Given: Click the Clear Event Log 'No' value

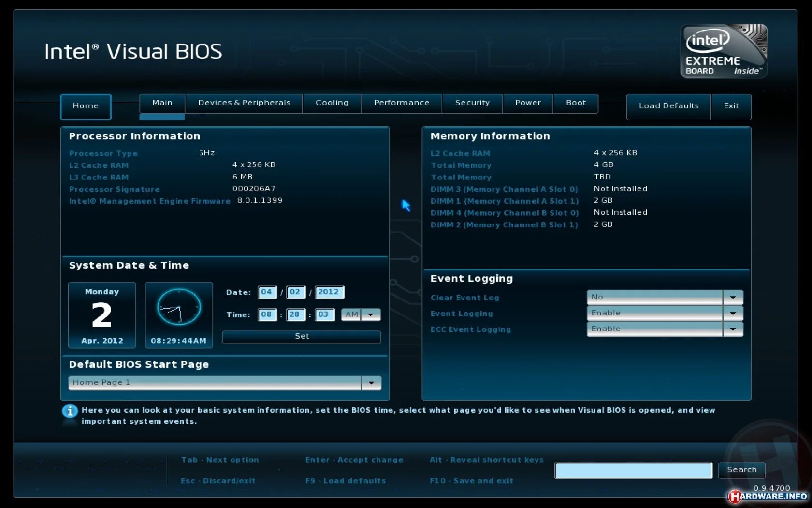Looking at the screenshot, I should [655, 298].
